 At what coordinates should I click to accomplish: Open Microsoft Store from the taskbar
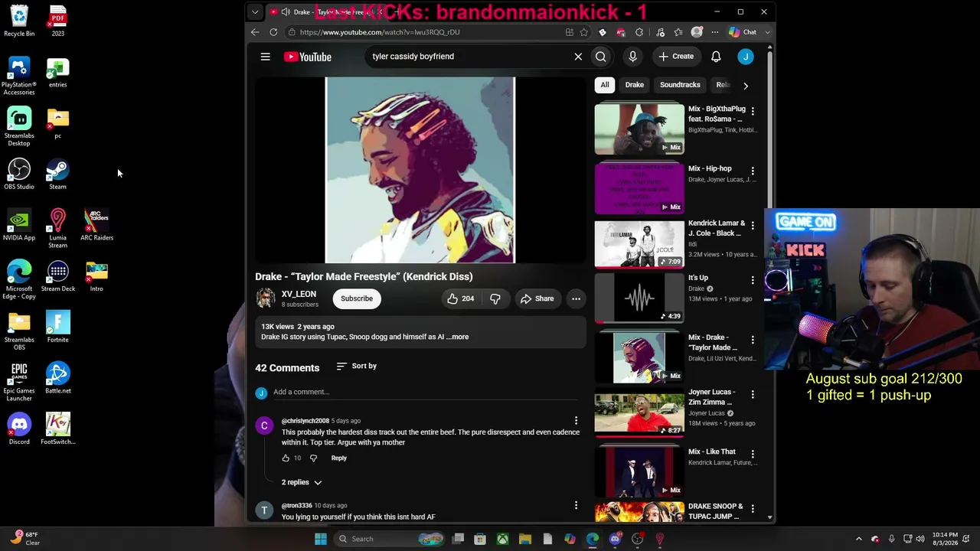pos(480,539)
